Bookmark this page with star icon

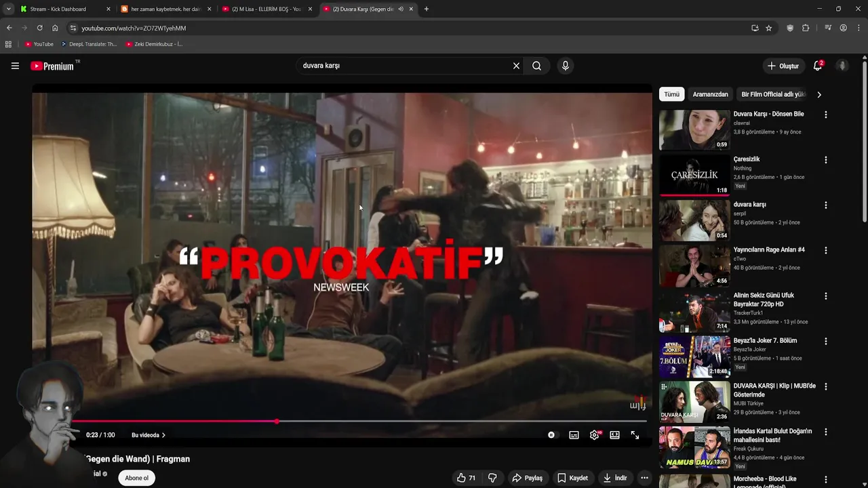click(x=768, y=28)
